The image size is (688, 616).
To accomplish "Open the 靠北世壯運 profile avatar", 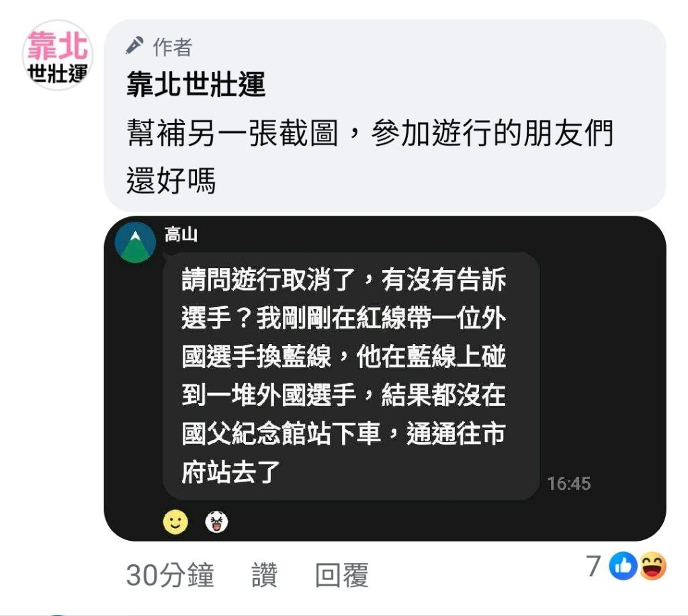I will pos(58,55).
